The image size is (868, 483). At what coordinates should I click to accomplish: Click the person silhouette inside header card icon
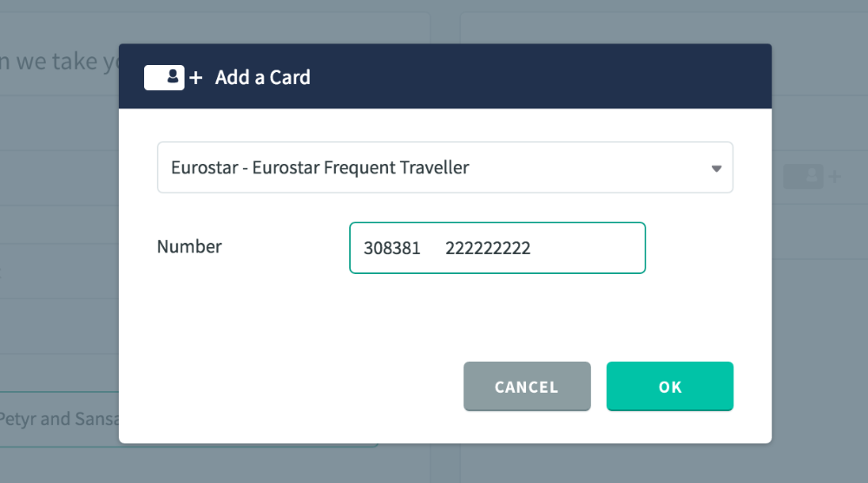(x=173, y=77)
